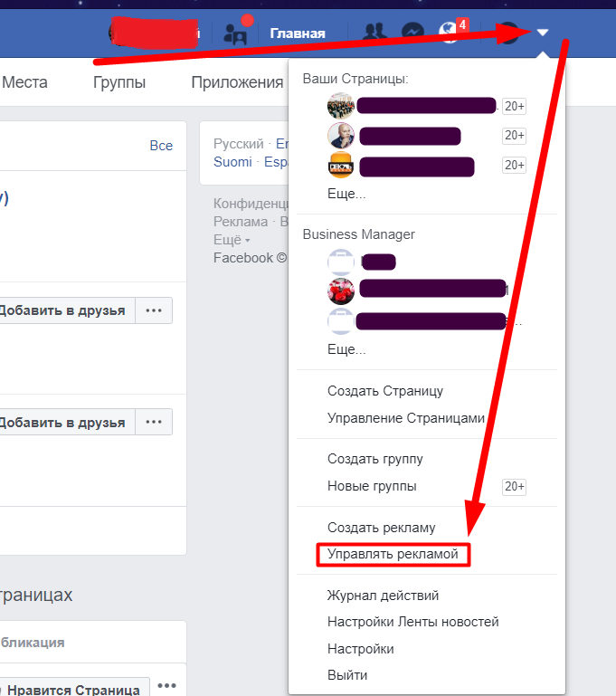Open Настройки menu item
The height and width of the screenshot is (696, 616).
click(361, 649)
